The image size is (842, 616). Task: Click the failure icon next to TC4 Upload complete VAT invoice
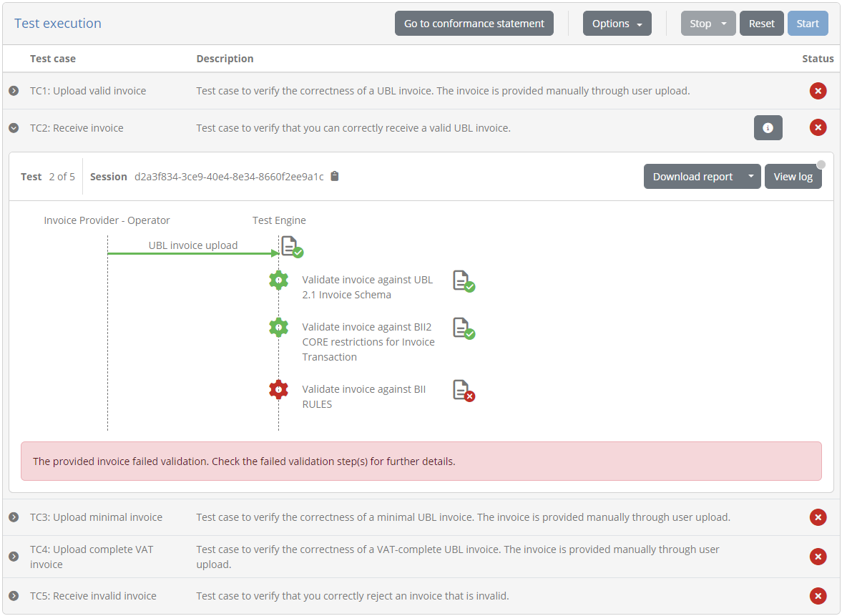coord(818,557)
